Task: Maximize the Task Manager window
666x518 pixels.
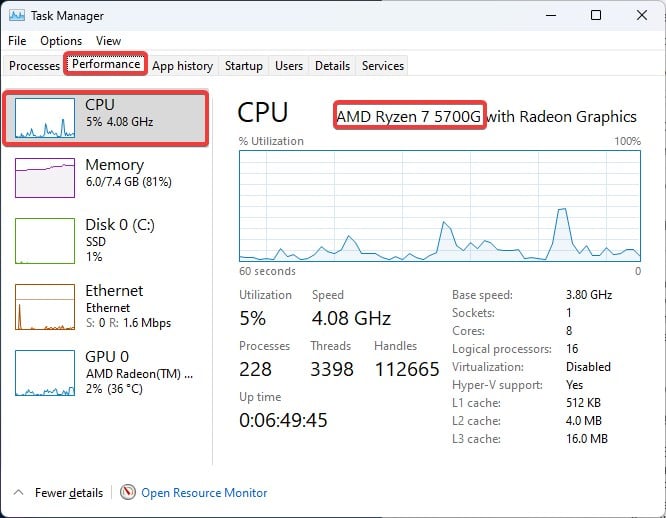Action: [x=596, y=16]
